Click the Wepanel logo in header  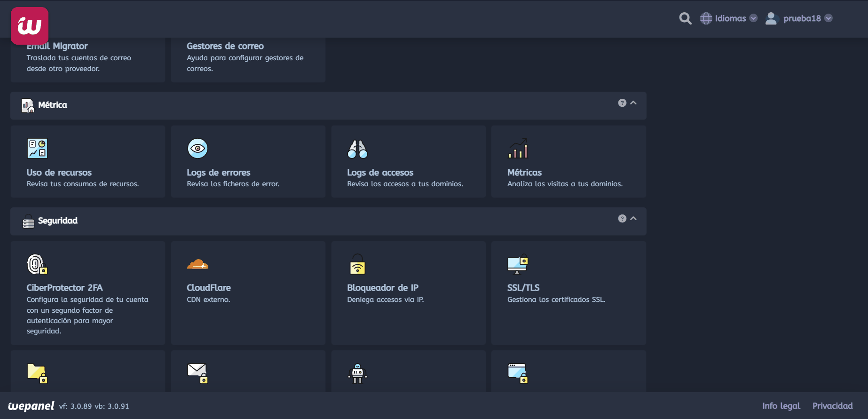point(30,26)
